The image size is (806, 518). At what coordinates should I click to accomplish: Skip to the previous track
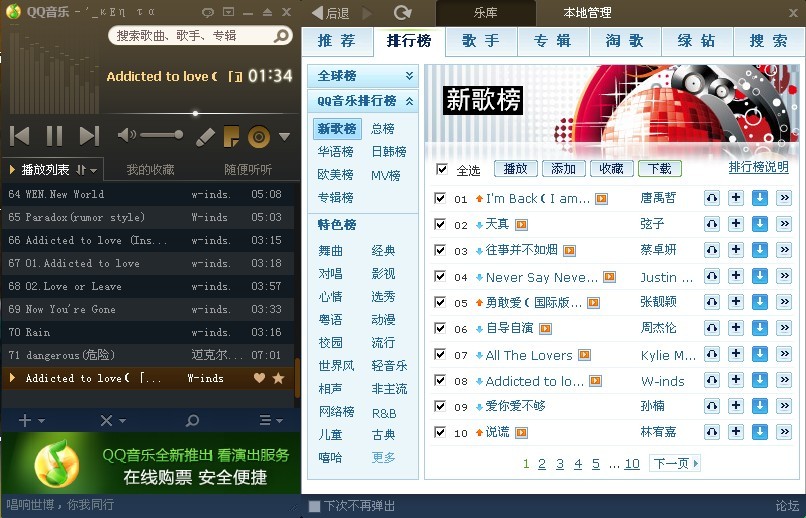click(x=20, y=136)
